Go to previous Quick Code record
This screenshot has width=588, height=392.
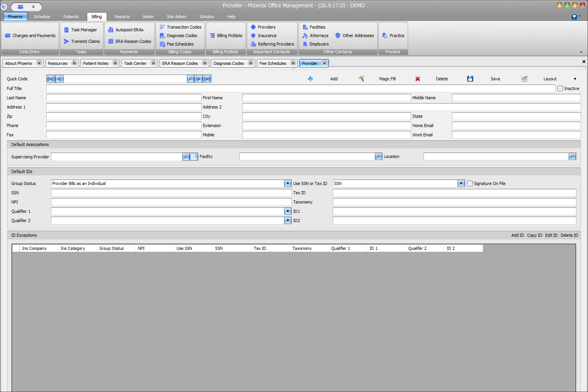coord(59,79)
